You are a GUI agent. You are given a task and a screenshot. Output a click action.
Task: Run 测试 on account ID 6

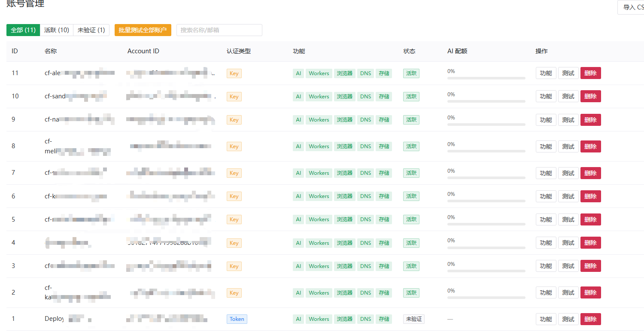568,196
